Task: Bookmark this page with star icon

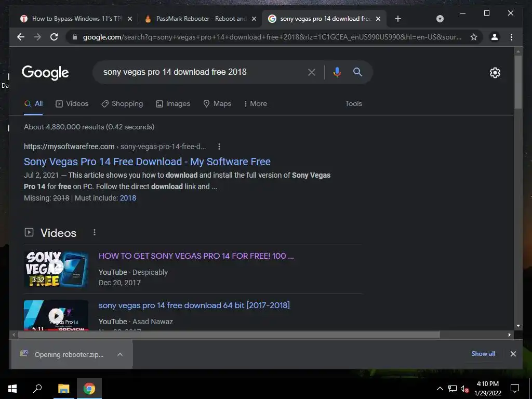Action: (x=474, y=37)
